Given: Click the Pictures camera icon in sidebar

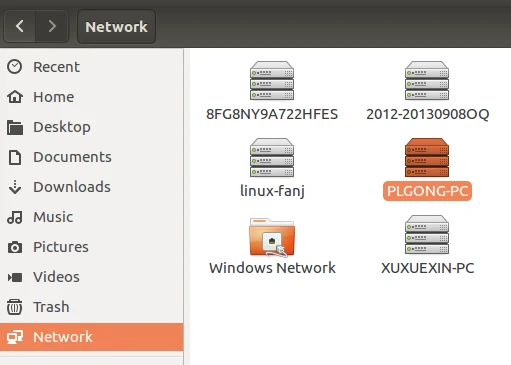Looking at the screenshot, I should [15, 247].
